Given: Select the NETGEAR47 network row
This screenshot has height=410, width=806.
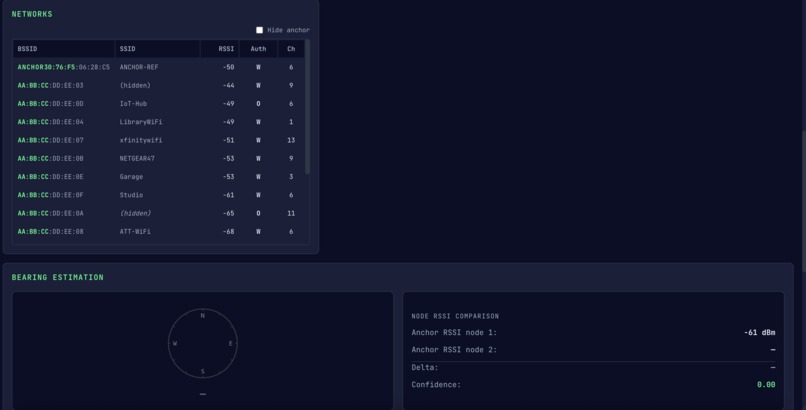Looking at the screenshot, I should point(159,159).
